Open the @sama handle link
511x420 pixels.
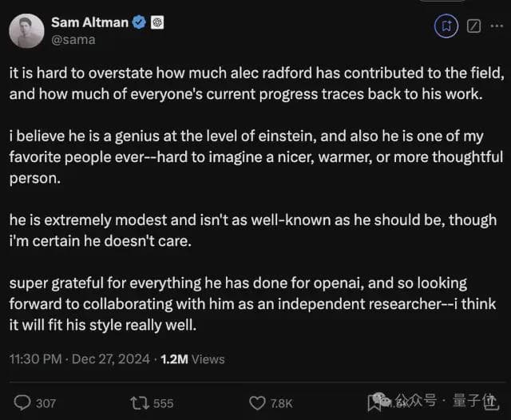(x=73, y=39)
